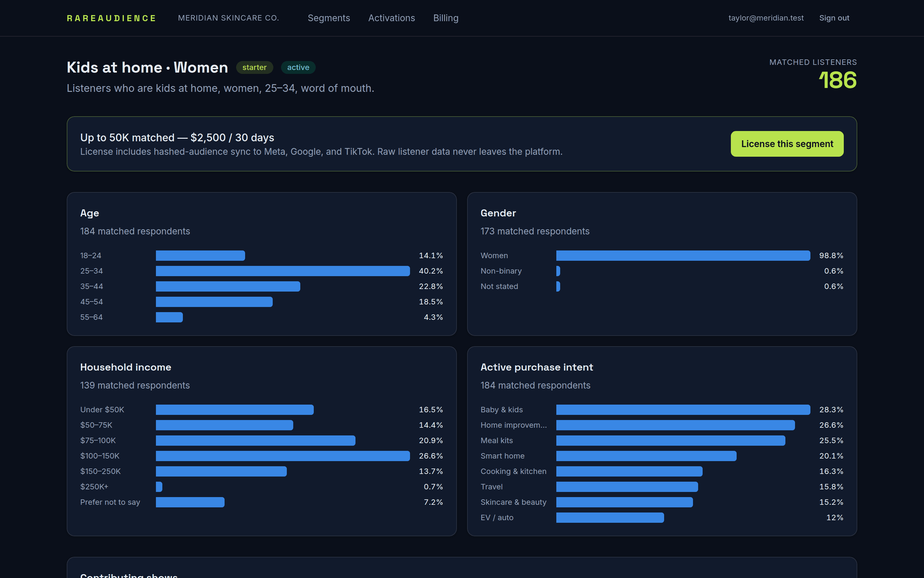Click the Prefer not to say label
The width and height of the screenshot is (924, 578).
pos(110,502)
